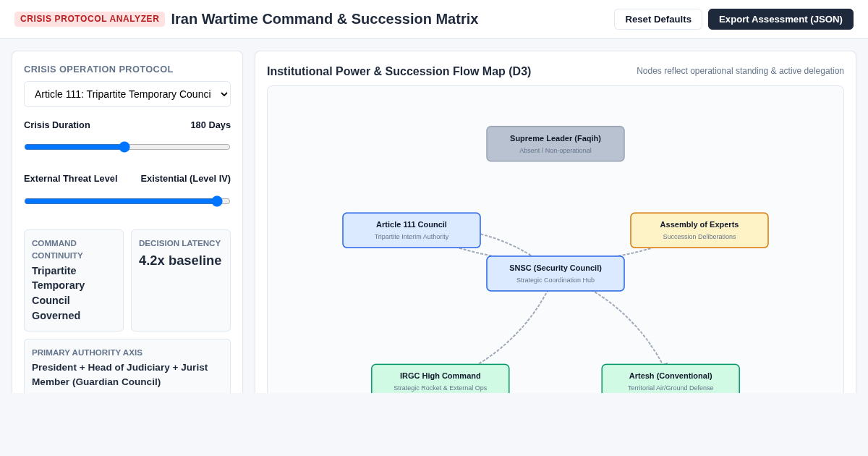This screenshot has width=868, height=456.
Task: Click the Reset Defaults button
Action: 658,19
